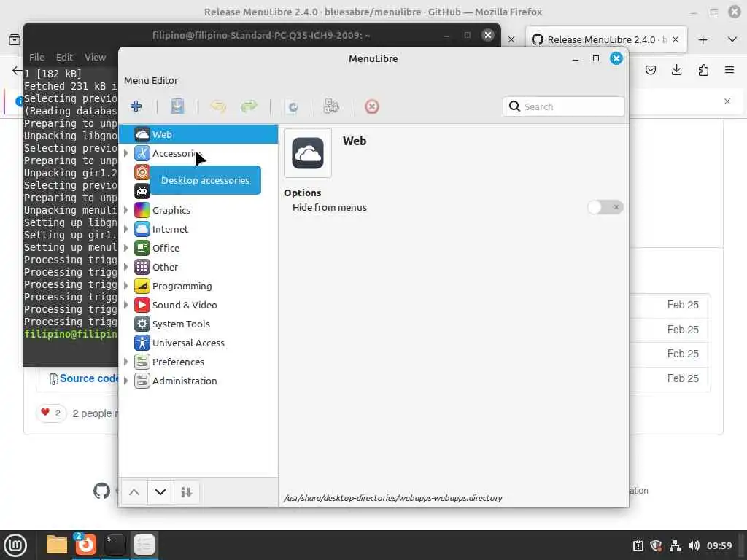Select the Sound & Video play icon

pos(142,305)
